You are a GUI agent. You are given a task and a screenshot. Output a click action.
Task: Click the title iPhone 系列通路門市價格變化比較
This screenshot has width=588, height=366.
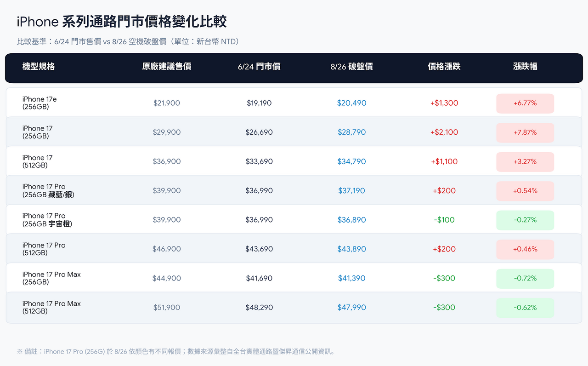pyautogui.click(x=122, y=22)
